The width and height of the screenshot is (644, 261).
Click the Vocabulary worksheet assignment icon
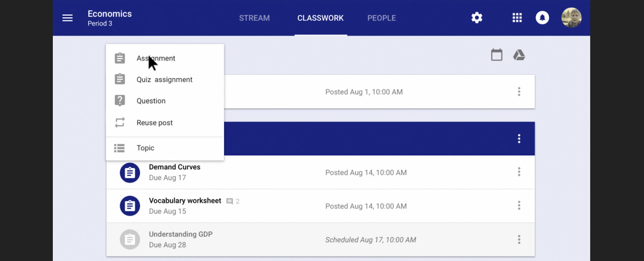(130, 206)
